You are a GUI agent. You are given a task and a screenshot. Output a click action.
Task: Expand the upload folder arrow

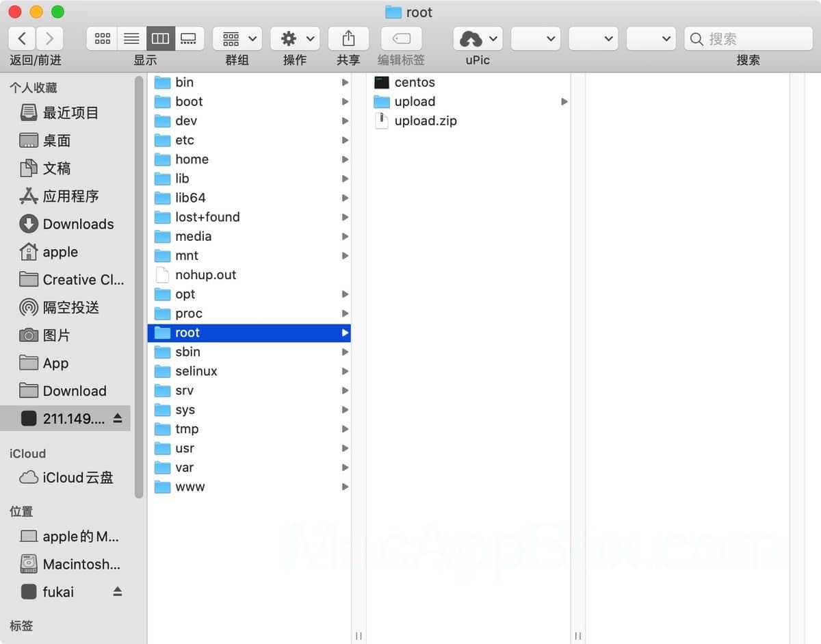click(564, 101)
